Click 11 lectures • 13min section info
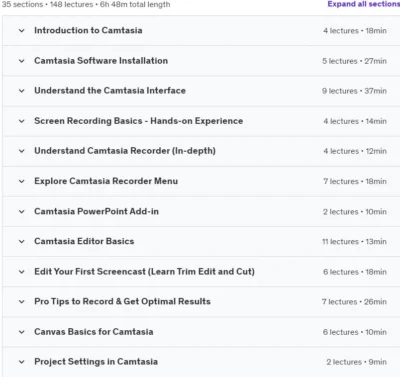Screen dimensions: 400x377 [354, 241]
